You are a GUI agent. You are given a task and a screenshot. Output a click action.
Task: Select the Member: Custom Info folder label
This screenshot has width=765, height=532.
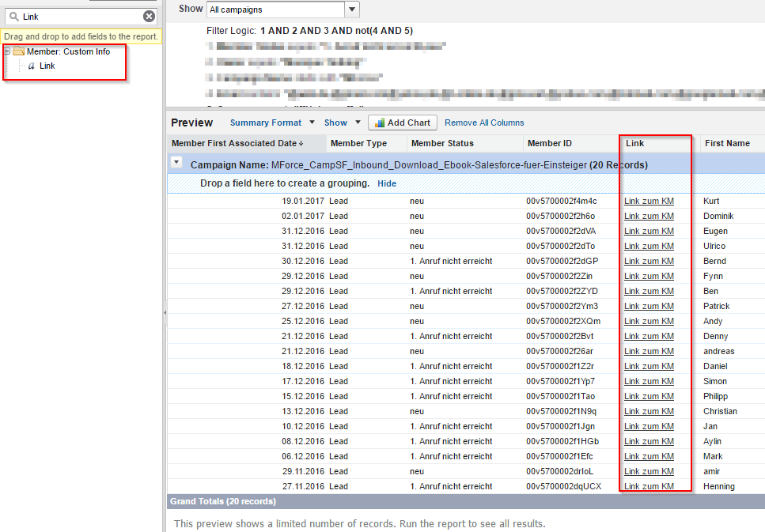pos(68,51)
